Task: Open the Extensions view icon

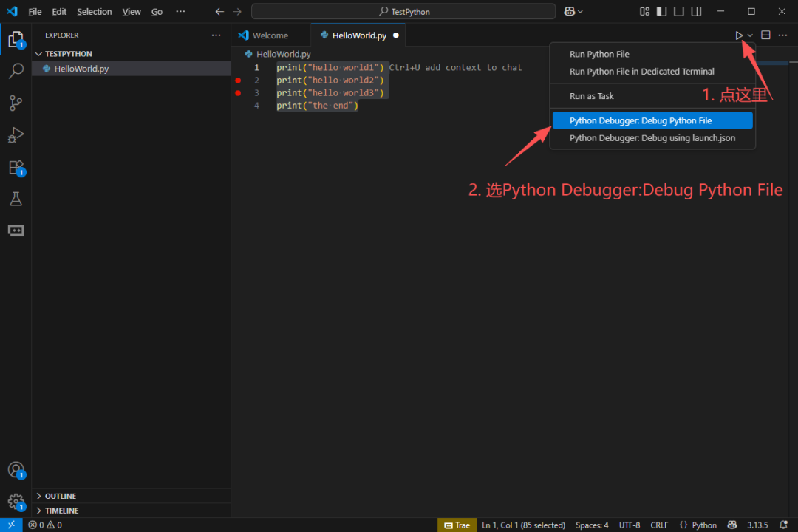Action: (16, 168)
